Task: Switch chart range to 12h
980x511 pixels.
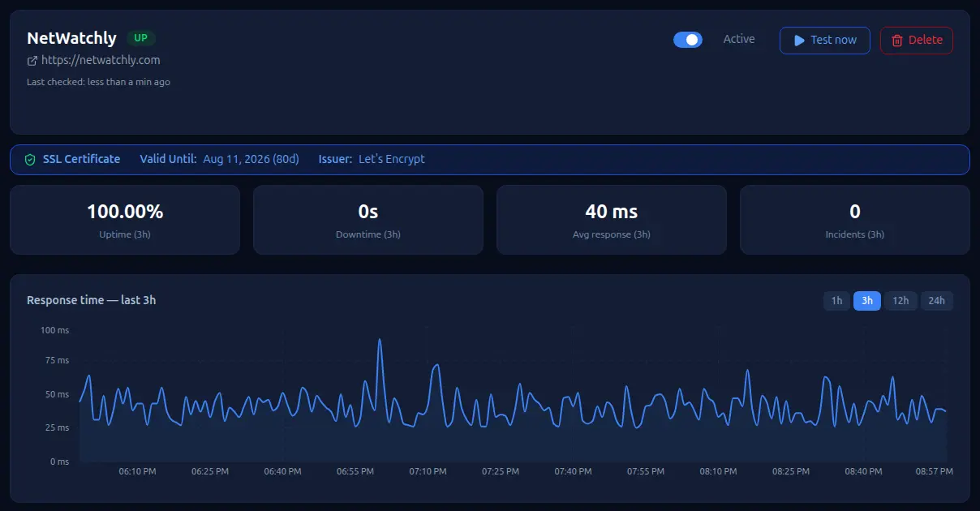Action: click(x=900, y=301)
